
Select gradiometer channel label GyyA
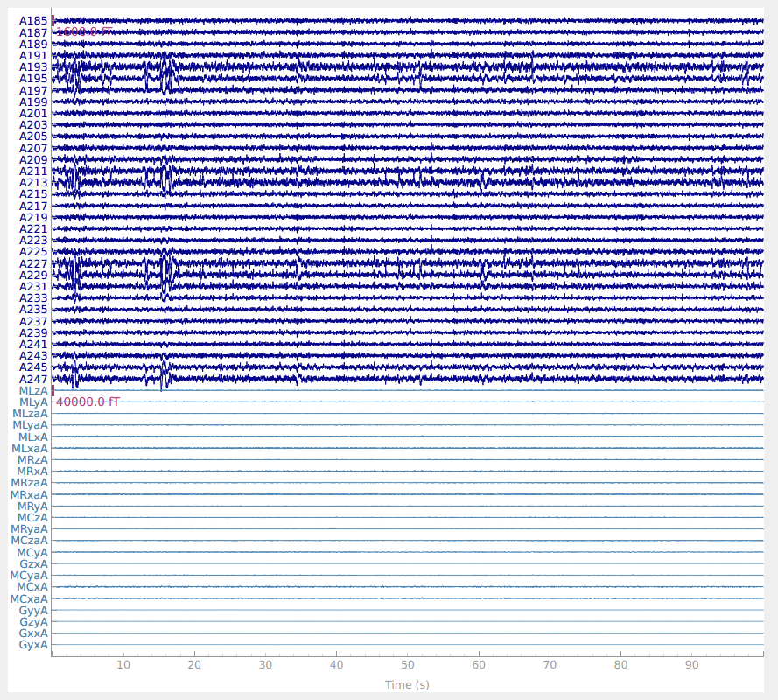[x=34, y=610]
